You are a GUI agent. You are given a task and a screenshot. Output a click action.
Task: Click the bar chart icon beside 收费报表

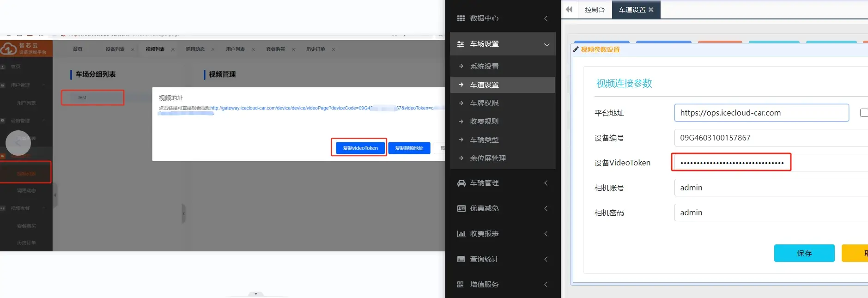[461, 234]
